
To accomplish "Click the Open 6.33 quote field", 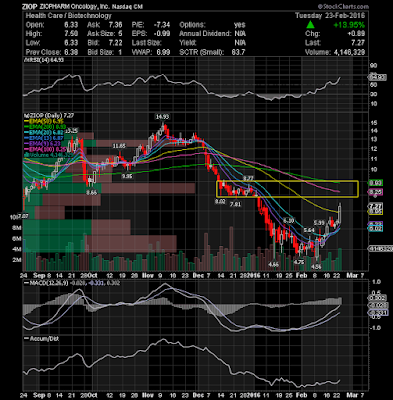I will click(52, 25).
